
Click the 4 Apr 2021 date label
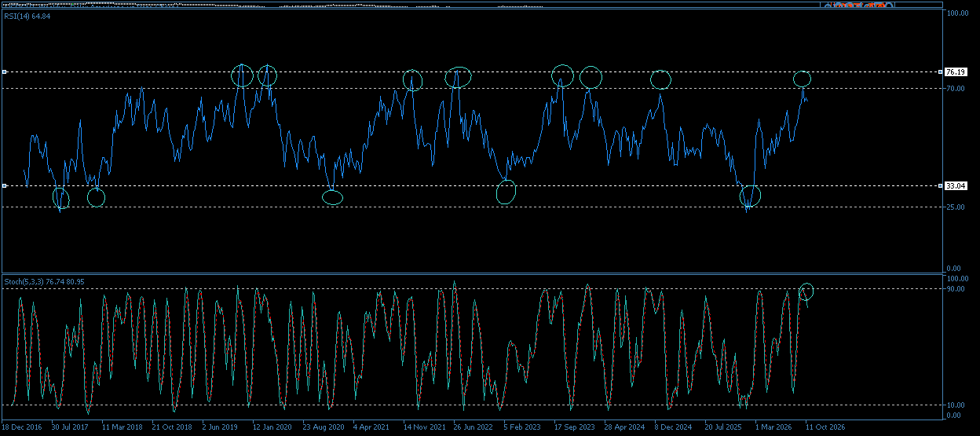371,427
